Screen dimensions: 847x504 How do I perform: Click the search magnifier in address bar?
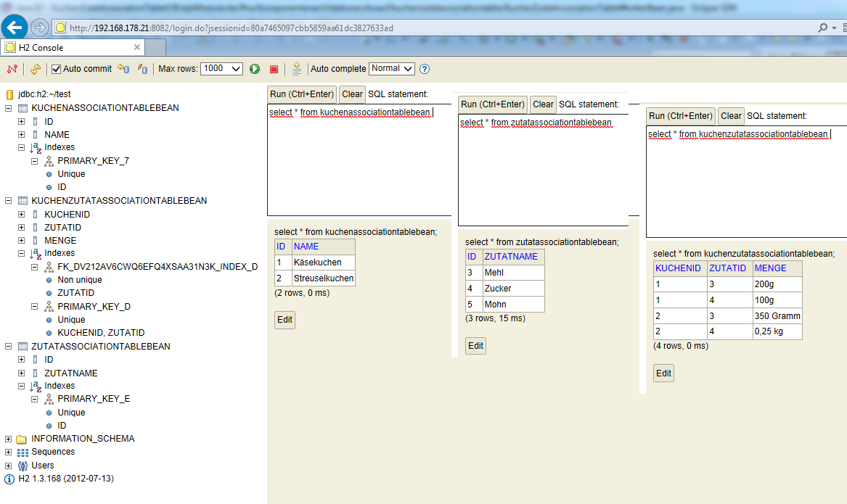[x=823, y=28]
